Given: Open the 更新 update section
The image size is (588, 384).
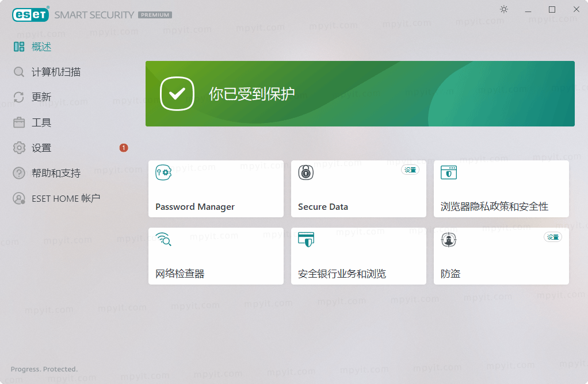Looking at the screenshot, I should pyautogui.click(x=41, y=97).
